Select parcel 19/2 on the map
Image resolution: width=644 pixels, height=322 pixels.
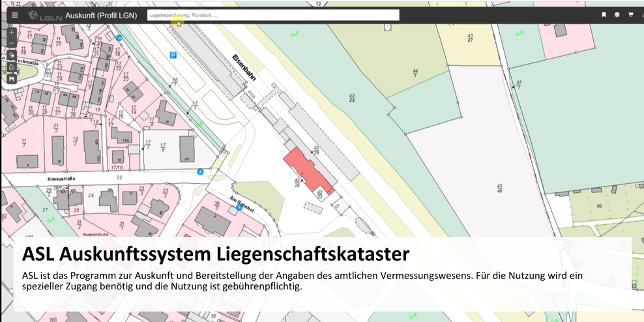click(75, 141)
